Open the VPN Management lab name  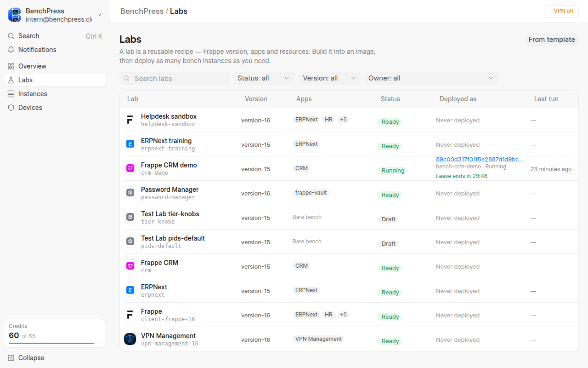pos(168,336)
